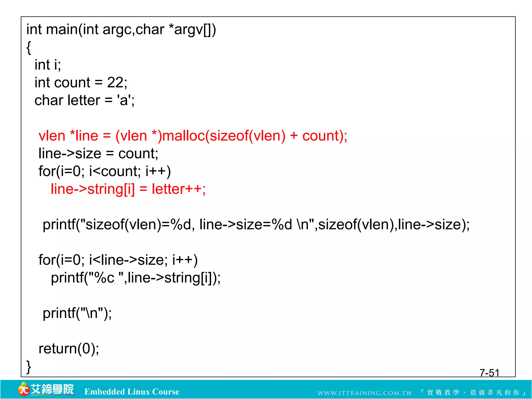The image size is (532, 399).
Task: Click the red malloc(sizeof(vlen) + count) line
Action: tap(193, 136)
